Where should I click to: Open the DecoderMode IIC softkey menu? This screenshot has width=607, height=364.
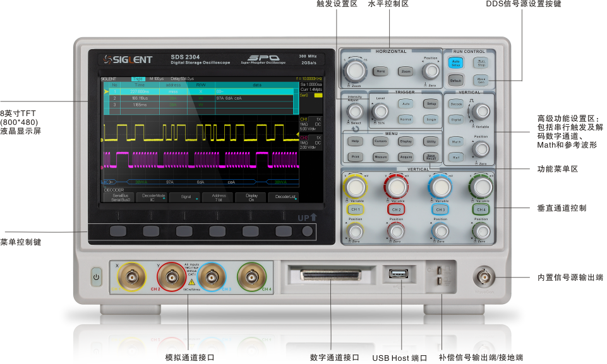coord(152,197)
